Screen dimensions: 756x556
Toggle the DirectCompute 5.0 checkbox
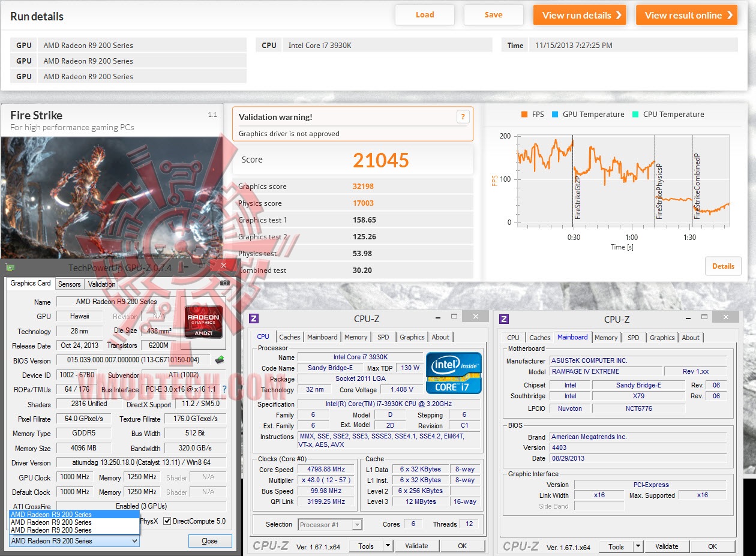coord(167,521)
